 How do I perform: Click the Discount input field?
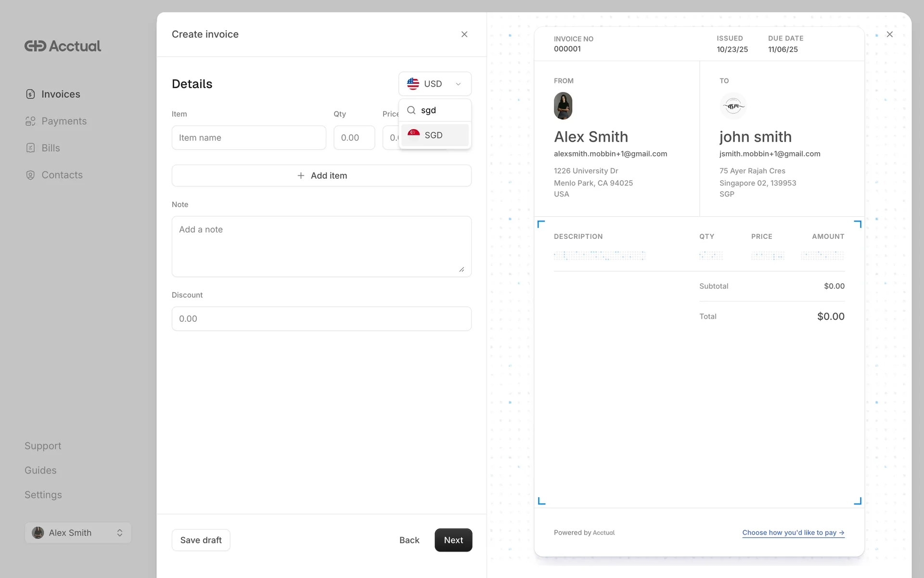[321, 319]
